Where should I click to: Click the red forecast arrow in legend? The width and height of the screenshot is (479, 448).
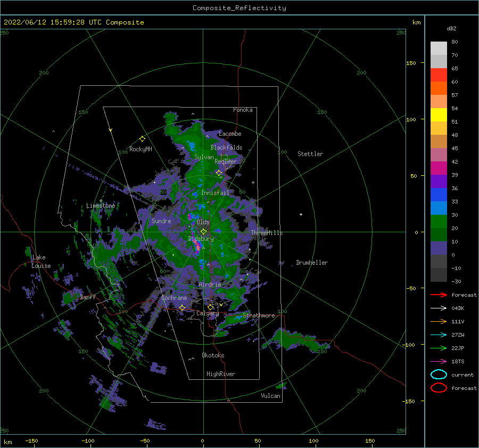(x=439, y=295)
